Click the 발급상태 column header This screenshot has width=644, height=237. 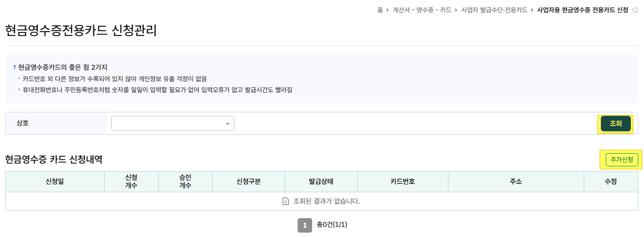coord(321,182)
